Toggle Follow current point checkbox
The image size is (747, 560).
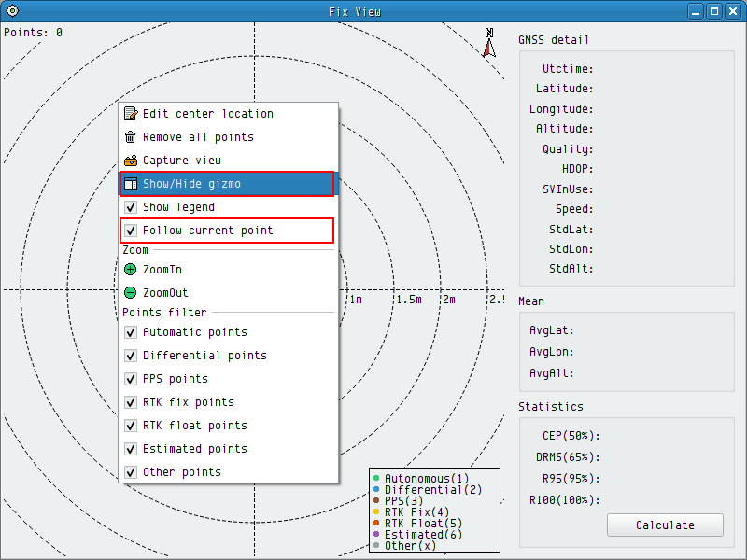tap(131, 231)
